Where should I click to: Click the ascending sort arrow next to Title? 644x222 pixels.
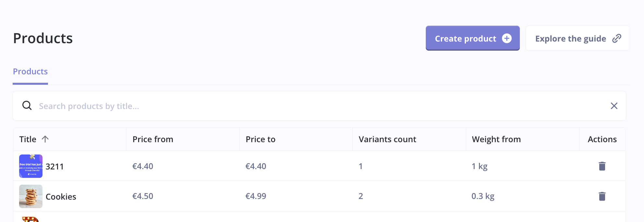[45, 139]
